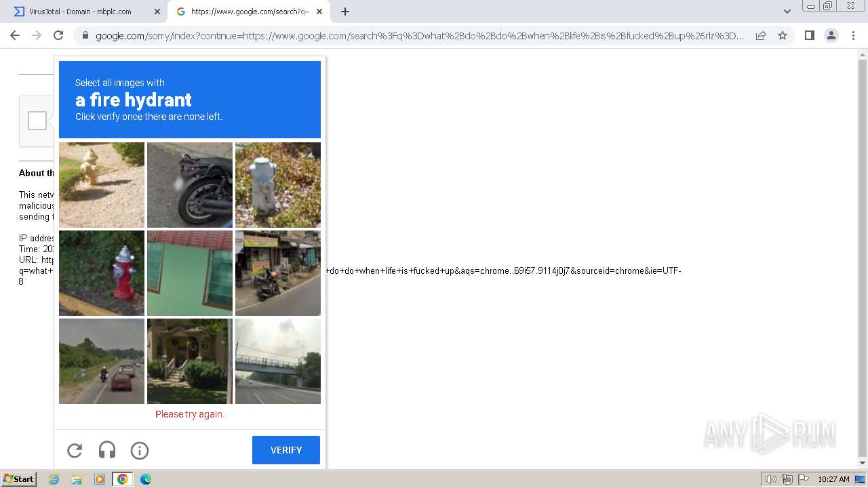Select the pedestrian overpass bridge tile

pyautogui.click(x=278, y=361)
